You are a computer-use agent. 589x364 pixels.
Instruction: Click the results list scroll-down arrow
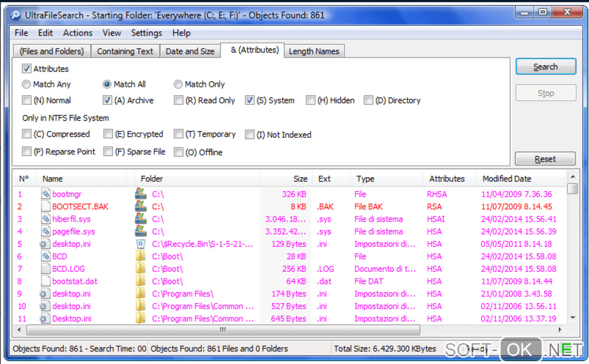point(572,318)
